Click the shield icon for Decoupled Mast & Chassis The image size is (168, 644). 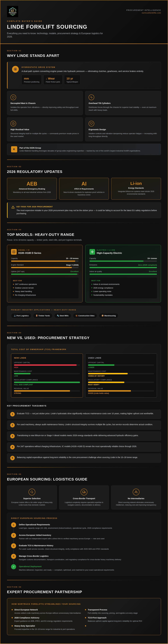click(x=13, y=97)
